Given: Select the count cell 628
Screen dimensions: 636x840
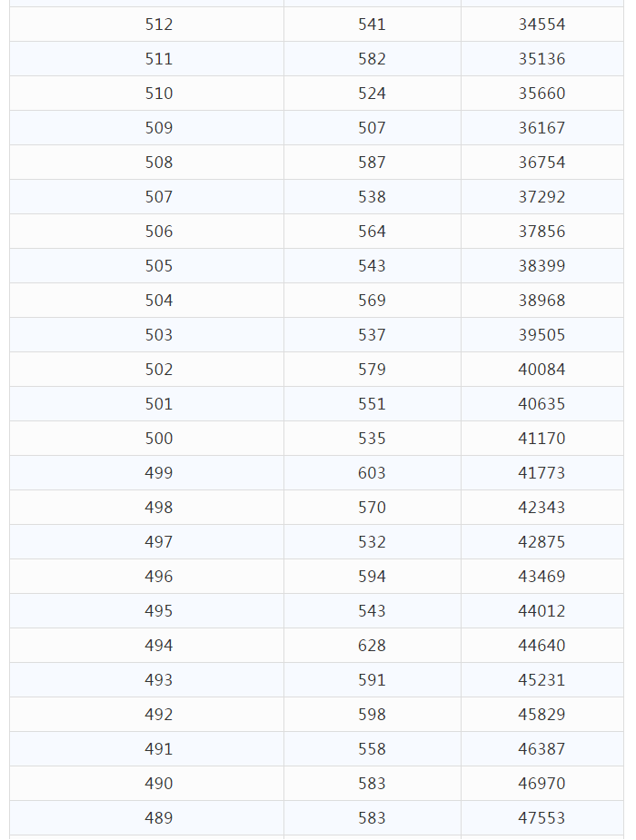Looking at the screenshot, I should point(372,646).
